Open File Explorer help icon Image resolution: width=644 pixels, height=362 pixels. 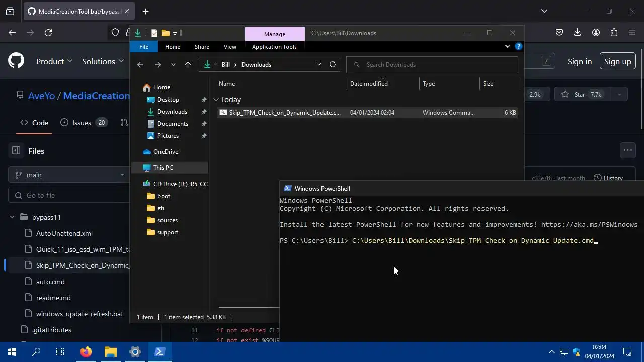(x=519, y=46)
